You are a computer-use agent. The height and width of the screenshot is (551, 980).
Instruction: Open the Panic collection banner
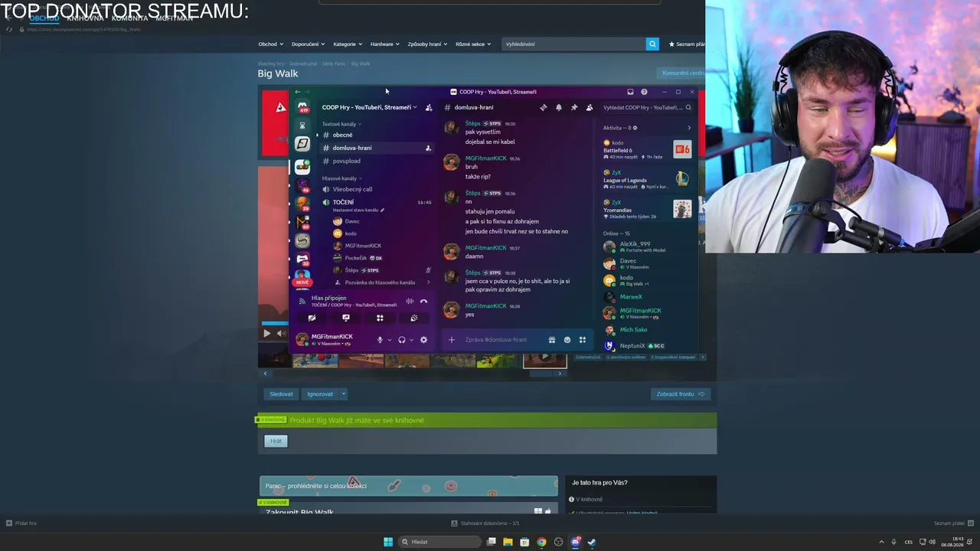pos(408,486)
